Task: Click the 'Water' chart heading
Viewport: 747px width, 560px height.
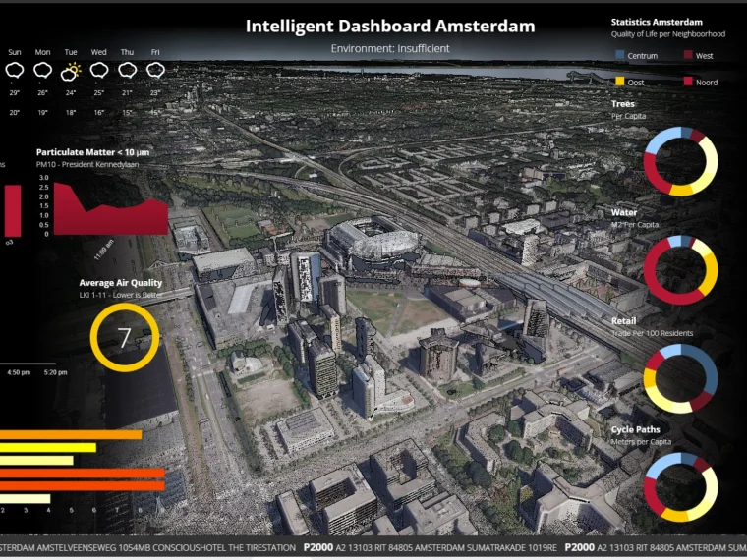Action: 624,212
